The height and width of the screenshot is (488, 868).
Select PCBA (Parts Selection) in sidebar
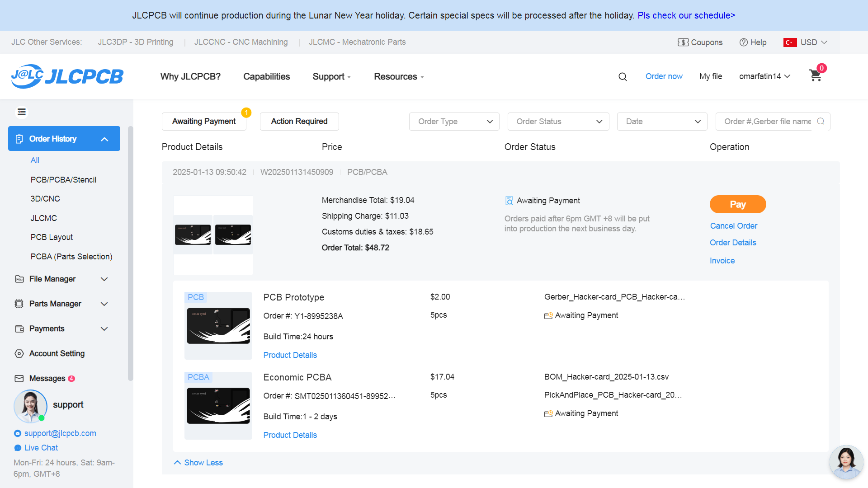tap(71, 257)
